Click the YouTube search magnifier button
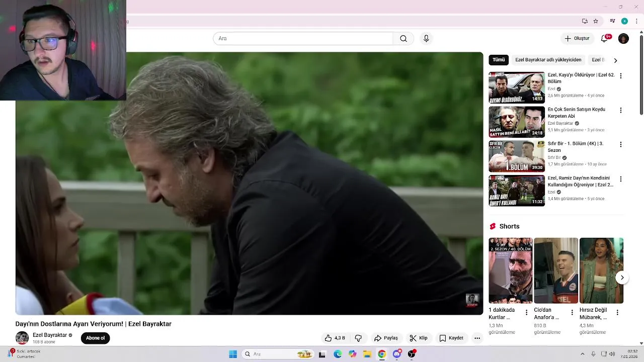Image resolution: width=644 pixels, height=362 pixels. (403, 39)
